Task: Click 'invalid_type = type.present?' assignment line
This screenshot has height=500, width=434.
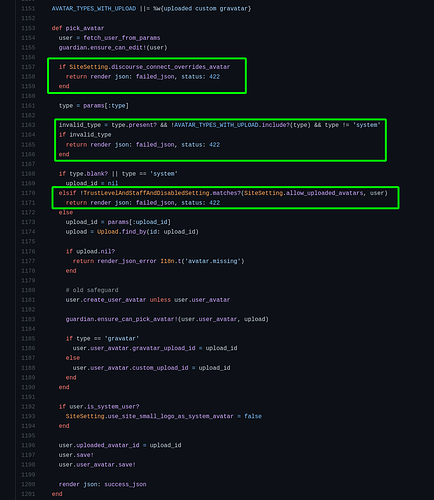Action: coord(220,125)
